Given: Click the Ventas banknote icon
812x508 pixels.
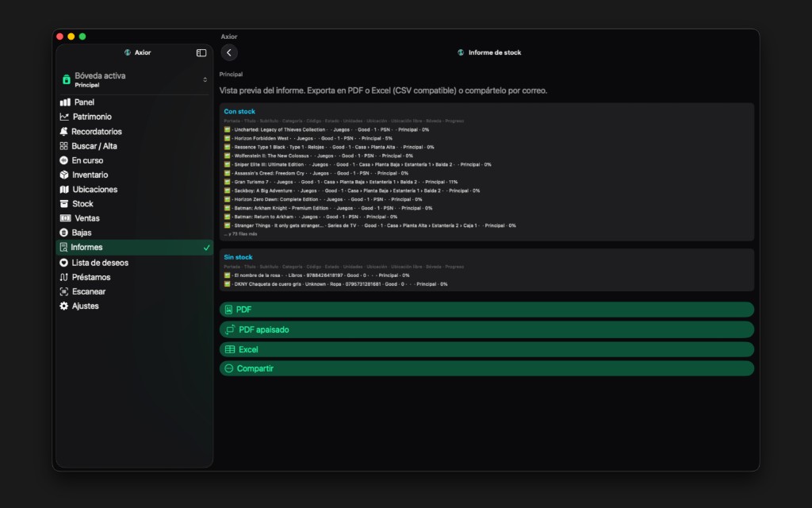Looking at the screenshot, I should pos(65,218).
